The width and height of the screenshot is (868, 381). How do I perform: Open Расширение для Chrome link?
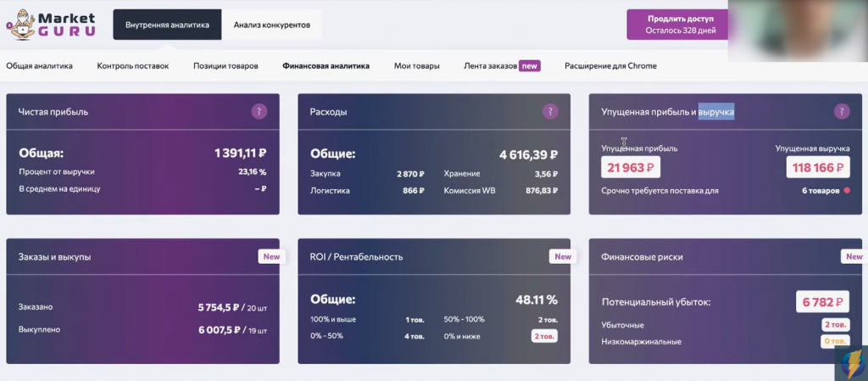tap(610, 65)
